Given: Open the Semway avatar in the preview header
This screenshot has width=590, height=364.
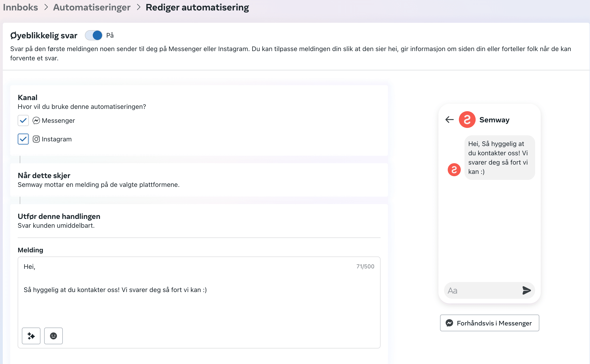Looking at the screenshot, I should tap(467, 119).
